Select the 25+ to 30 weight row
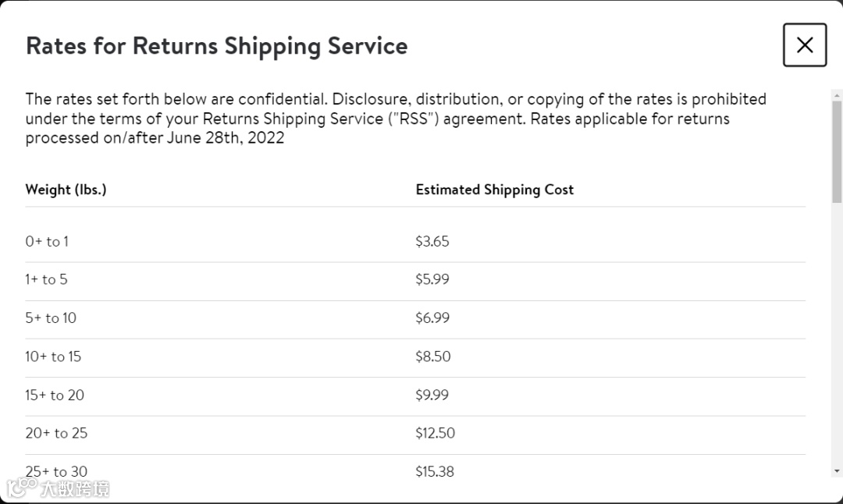This screenshot has height=504, width=843. [56, 471]
